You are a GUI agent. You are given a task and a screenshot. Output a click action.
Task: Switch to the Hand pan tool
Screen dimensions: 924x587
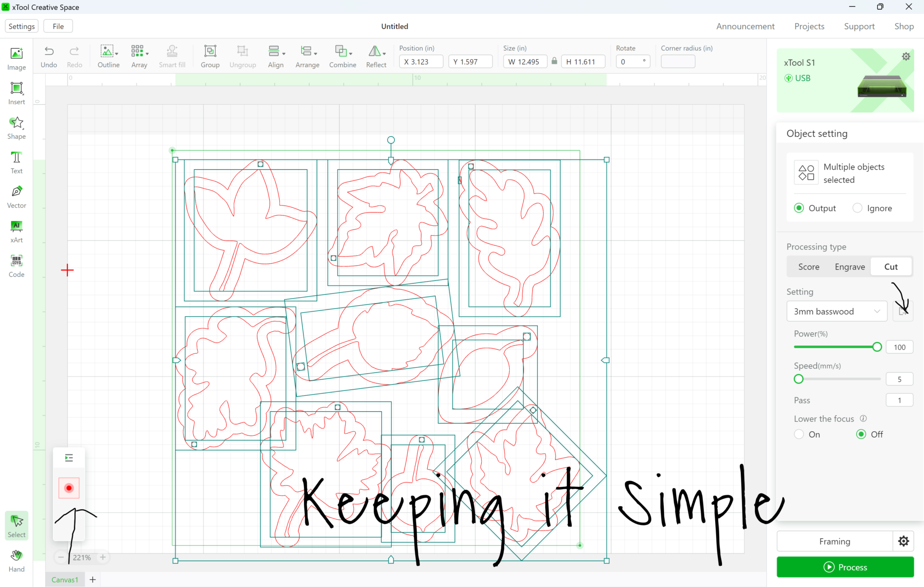pos(17,556)
